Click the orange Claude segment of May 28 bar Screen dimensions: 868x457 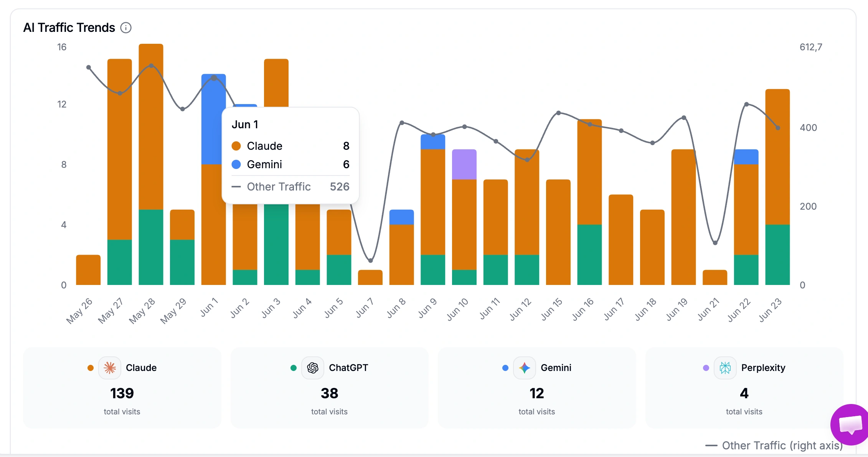coord(151,127)
